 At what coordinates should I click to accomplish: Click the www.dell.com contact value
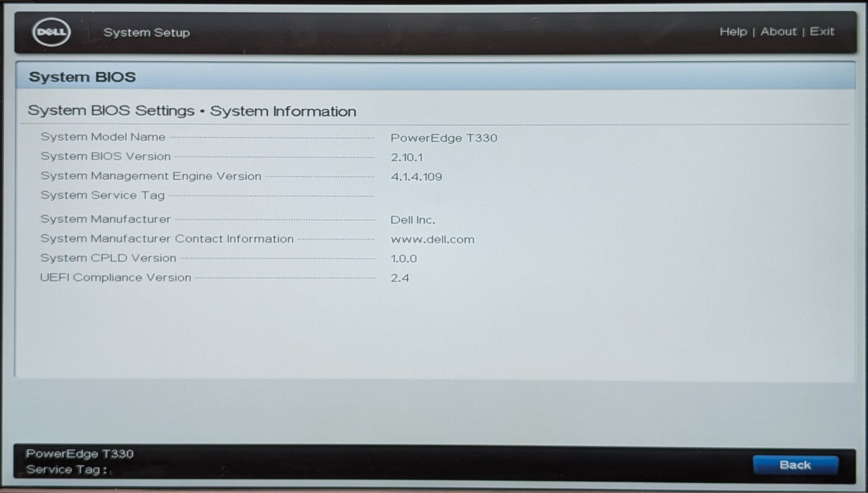coord(432,239)
